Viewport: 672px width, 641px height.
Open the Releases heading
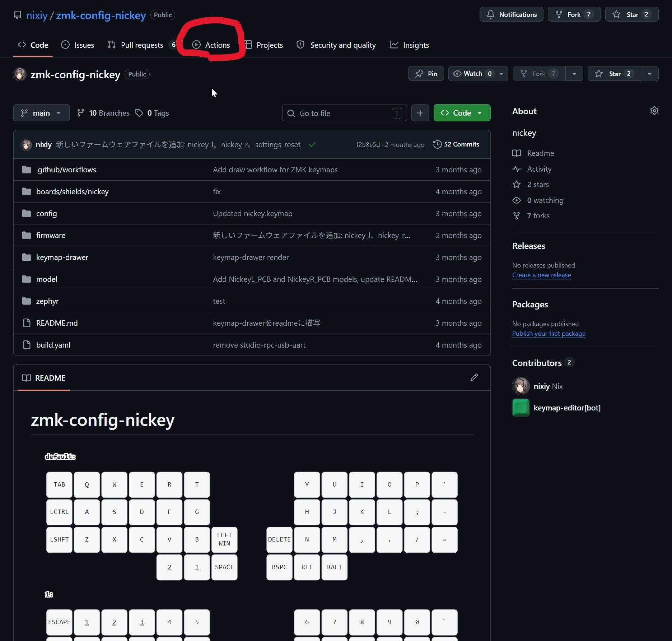(x=528, y=246)
